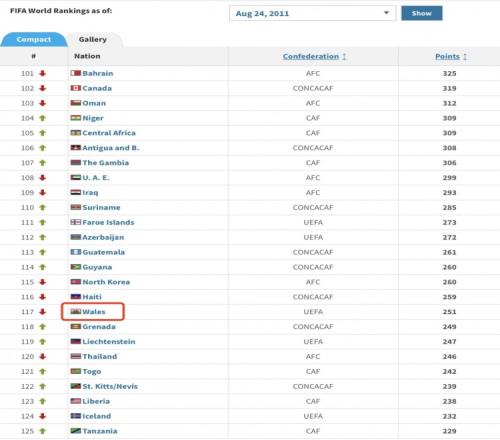Click the red down arrow beside rank 124

point(42,416)
